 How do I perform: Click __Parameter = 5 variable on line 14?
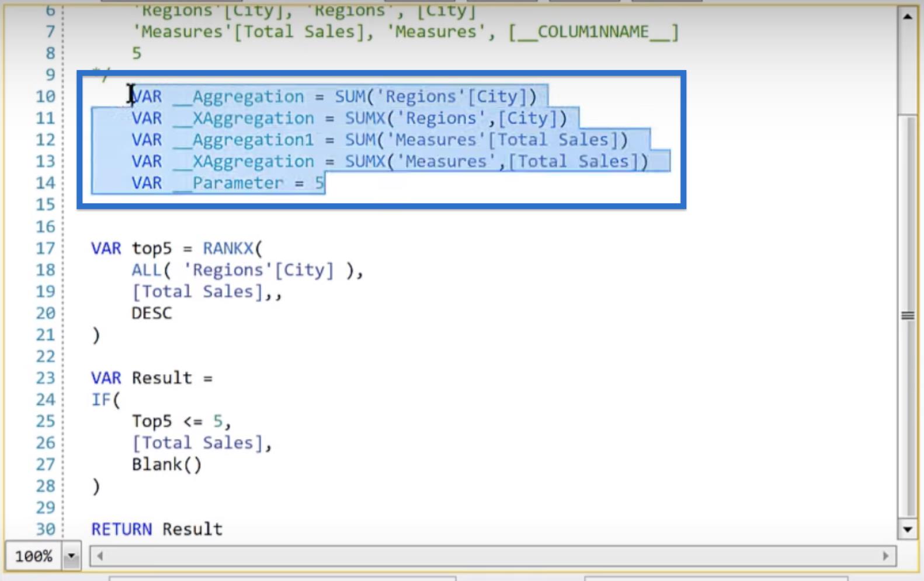[x=249, y=183]
